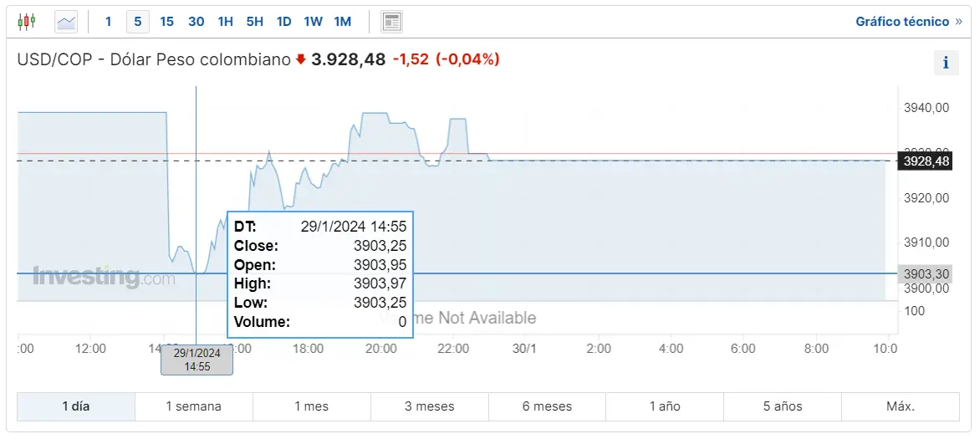Switch interval to 30 minutes
The width and height of the screenshot is (980, 439).
coord(197,22)
